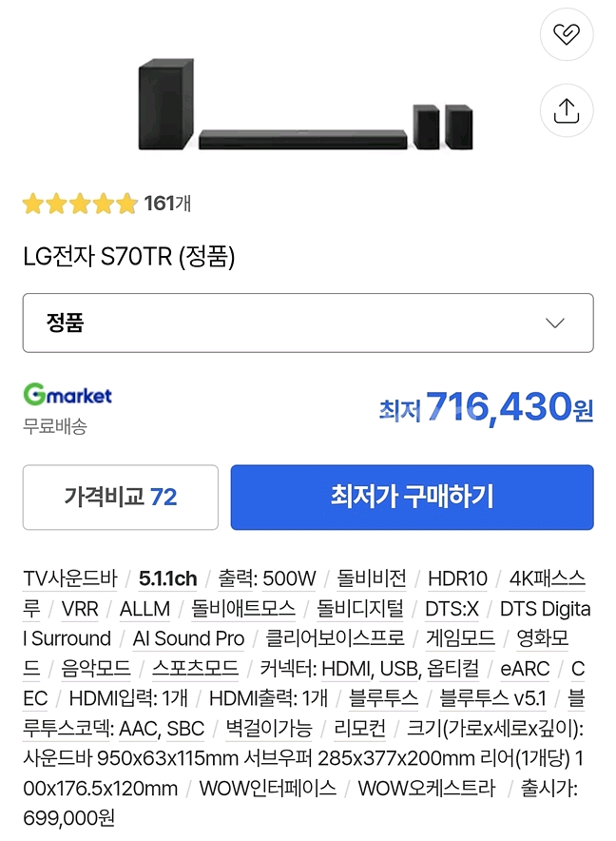Tap the share upload icon

tap(566, 110)
